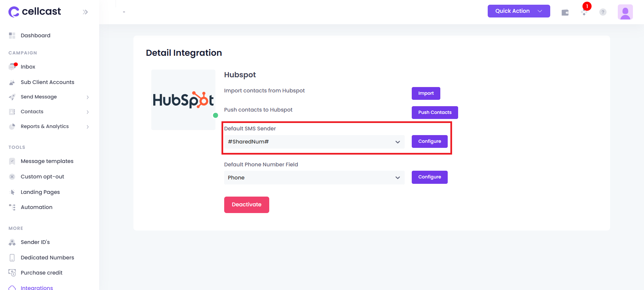Expand the Reports & Analytics submenu

(x=49, y=126)
